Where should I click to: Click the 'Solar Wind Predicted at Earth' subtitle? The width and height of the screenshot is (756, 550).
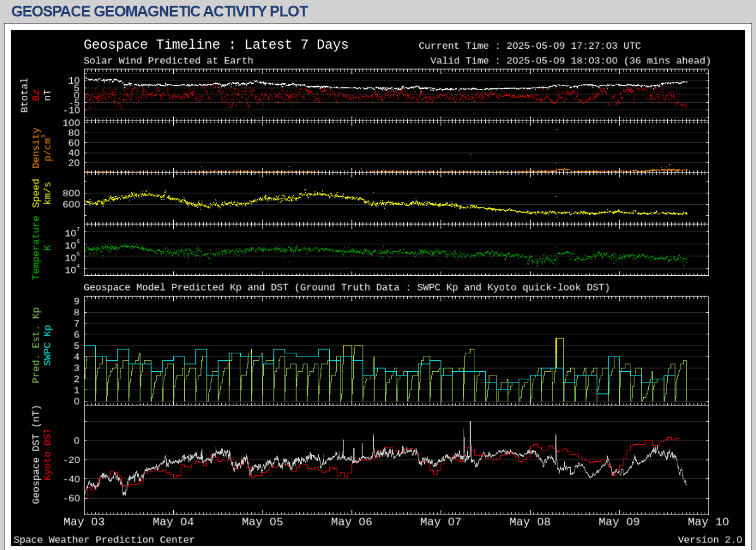tap(168, 61)
